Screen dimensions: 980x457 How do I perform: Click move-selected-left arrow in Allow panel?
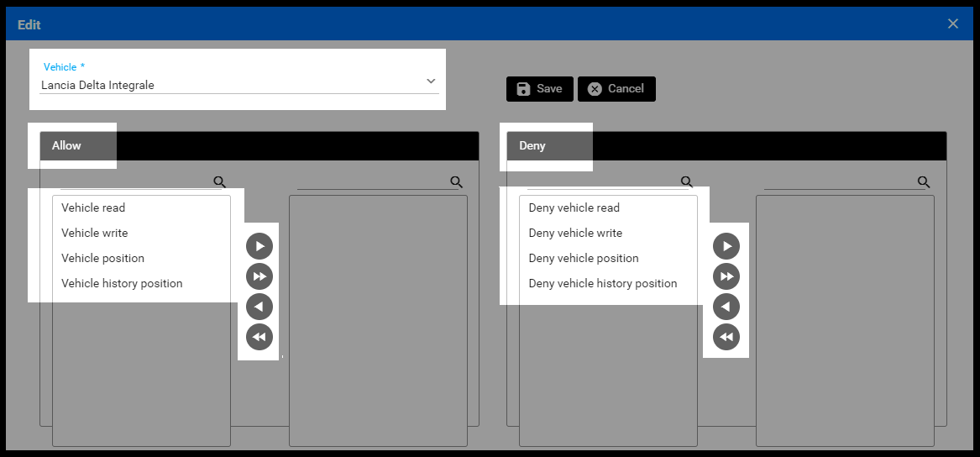point(259,307)
